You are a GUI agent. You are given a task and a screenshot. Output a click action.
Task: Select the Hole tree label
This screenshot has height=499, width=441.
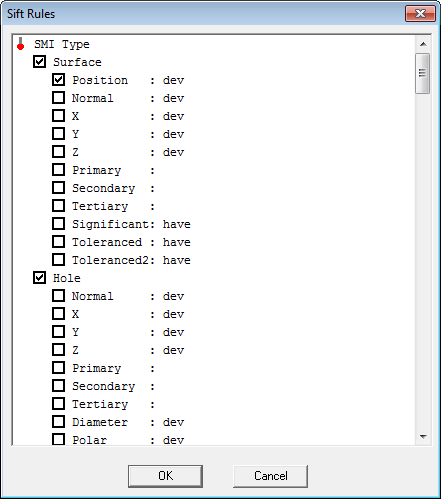click(x=67, y=278)
